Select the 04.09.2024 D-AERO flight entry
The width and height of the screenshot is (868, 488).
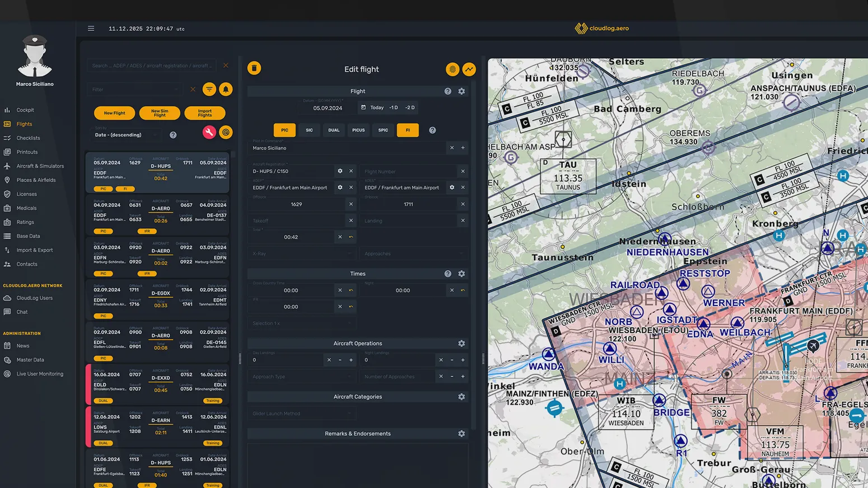pos(157,216)
